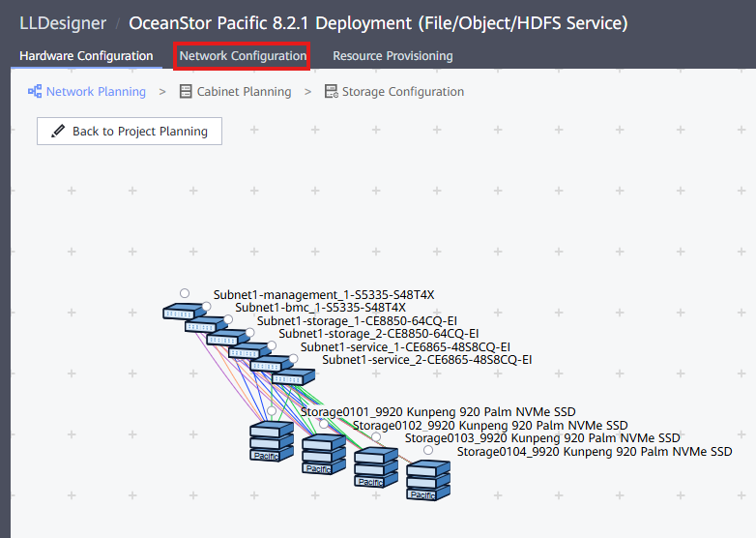The height and width of the screenshot is (538, 756).
Task: Click label Storage0103_9920 Kunpeng 920 Palm NVMe SSD
Action: pyautogui.click(x=542, y=438)
